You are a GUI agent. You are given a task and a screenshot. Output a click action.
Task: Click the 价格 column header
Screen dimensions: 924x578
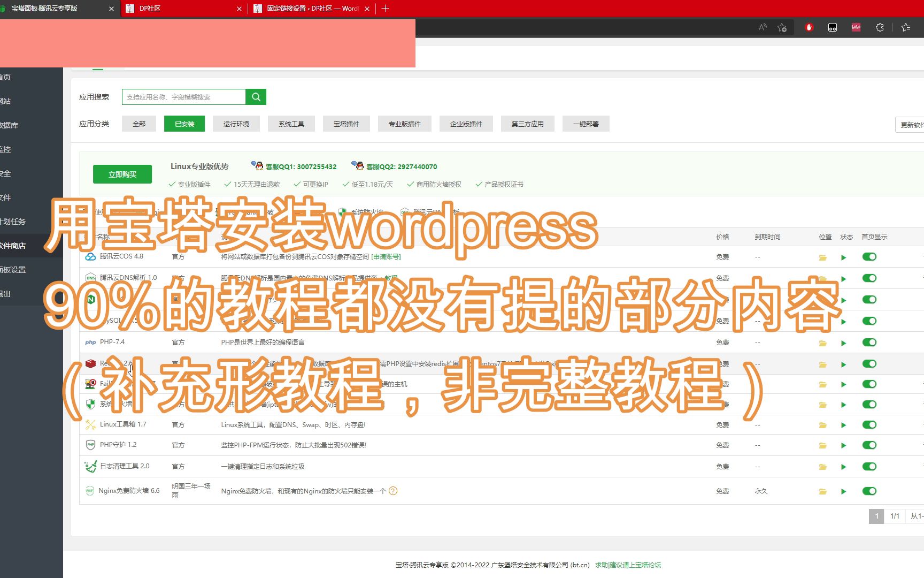[x=722, y=237]
